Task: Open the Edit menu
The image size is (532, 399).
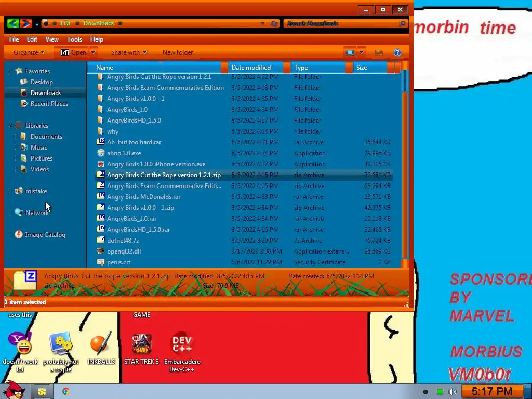Action: tap(32, 39)
